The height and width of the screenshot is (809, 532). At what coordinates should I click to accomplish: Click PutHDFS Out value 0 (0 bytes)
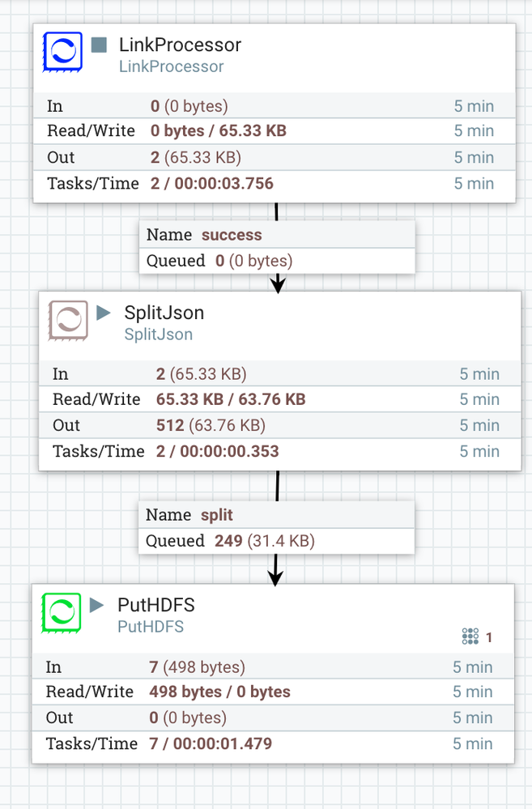[188, 717]
